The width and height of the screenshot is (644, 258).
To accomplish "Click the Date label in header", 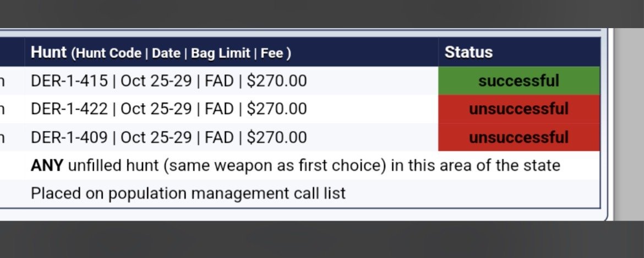I will point(166,53).
